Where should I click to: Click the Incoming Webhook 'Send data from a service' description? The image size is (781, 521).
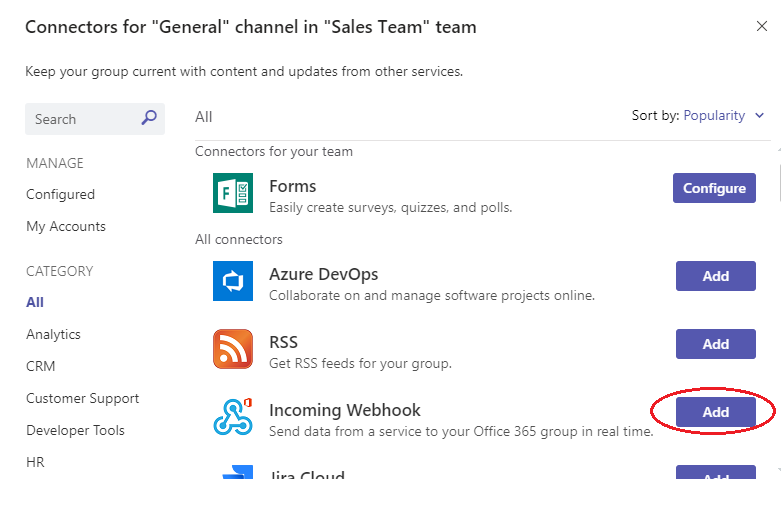[461, 431]
